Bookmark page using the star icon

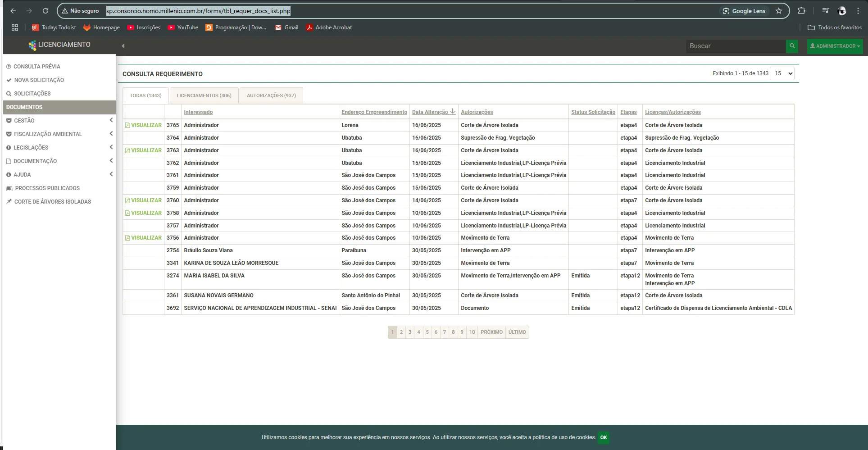click(779, 11)
